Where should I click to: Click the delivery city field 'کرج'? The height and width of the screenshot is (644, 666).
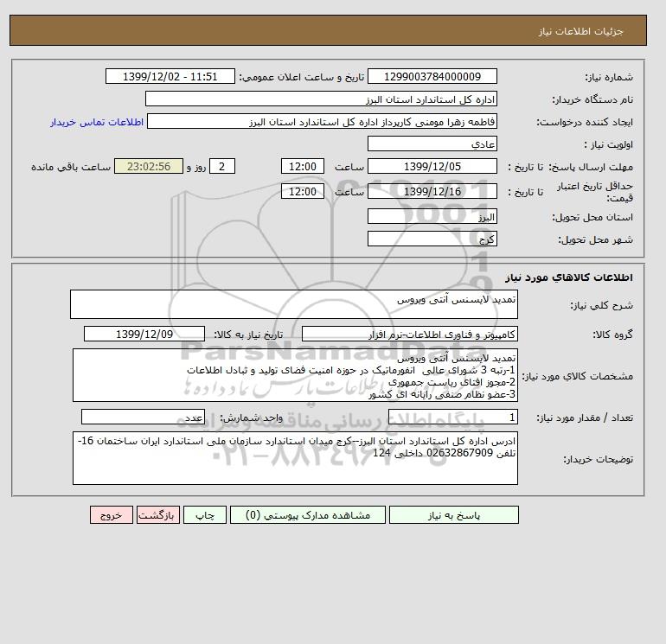[432, 239]
